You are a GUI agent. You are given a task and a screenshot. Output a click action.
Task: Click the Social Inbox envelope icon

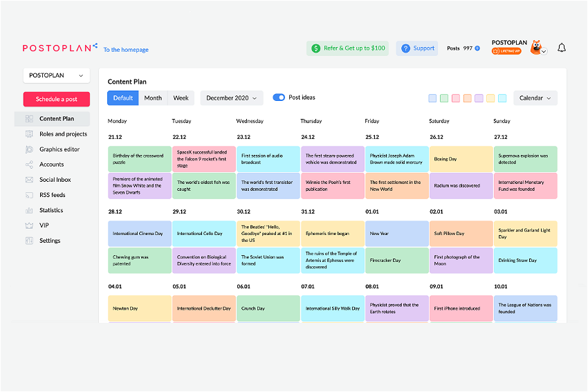[x=29, y=180]
